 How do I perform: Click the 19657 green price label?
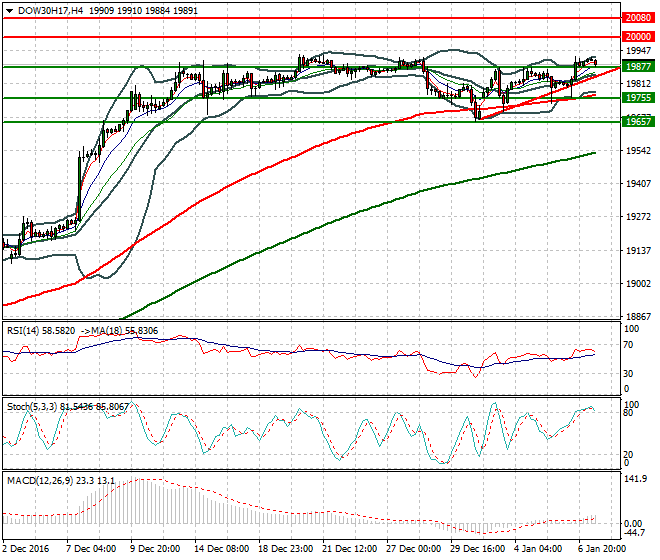638,122
